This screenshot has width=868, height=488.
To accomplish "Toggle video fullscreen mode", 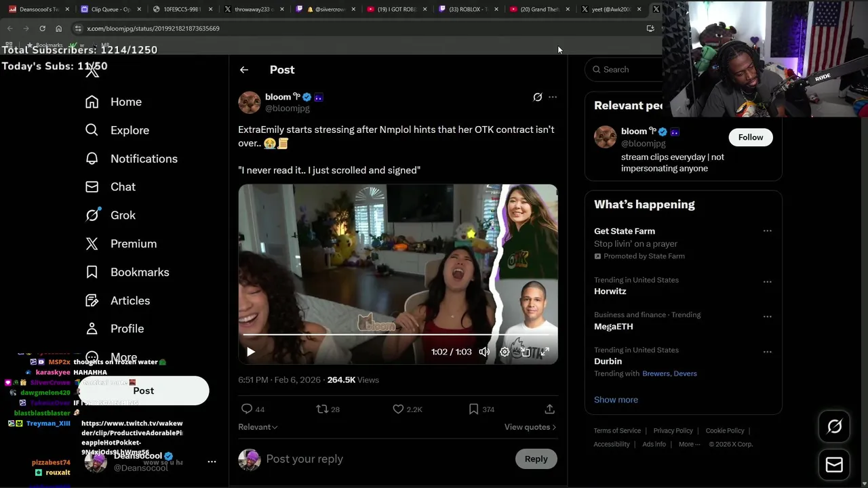I will pyautogui.click(x=545, y=352).
